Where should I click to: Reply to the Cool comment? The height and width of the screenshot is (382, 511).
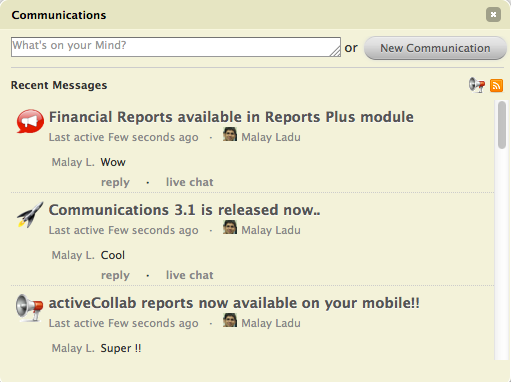point(115,275)
